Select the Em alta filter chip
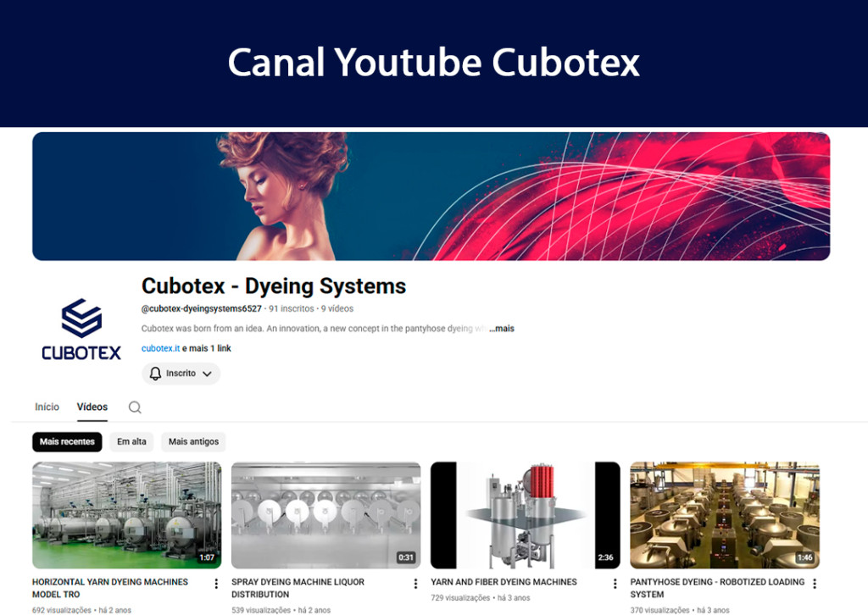868x615 pixels. (x=131, y=442)
